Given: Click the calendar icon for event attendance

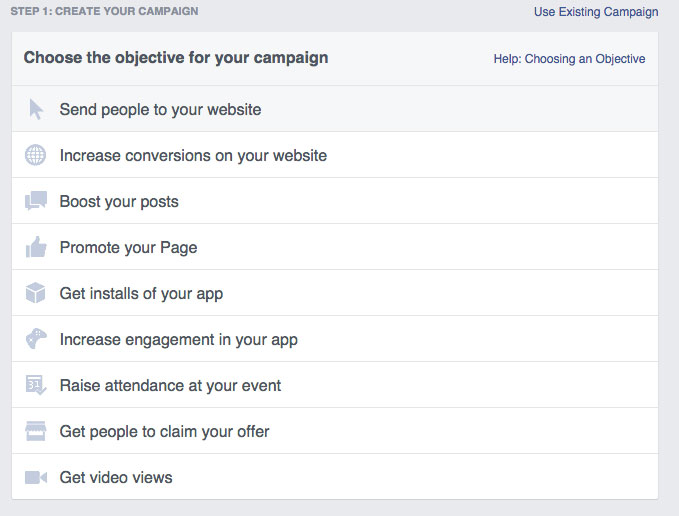Looking at the screenshot, I should [x=36, y=385].
